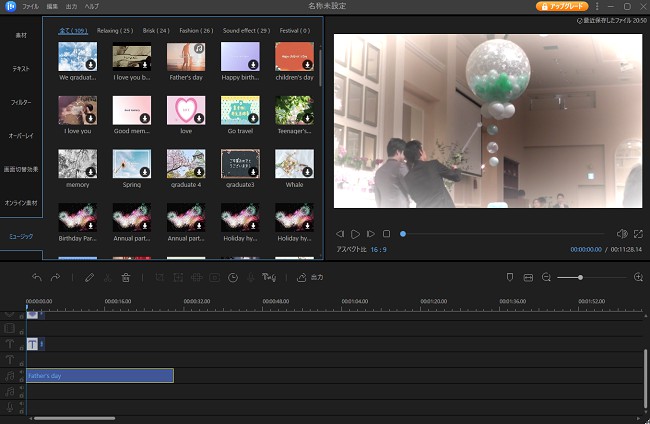650x424 pixels.
Task: Filter music by Sound effect (29)
Action: click(x=246, y=31)
